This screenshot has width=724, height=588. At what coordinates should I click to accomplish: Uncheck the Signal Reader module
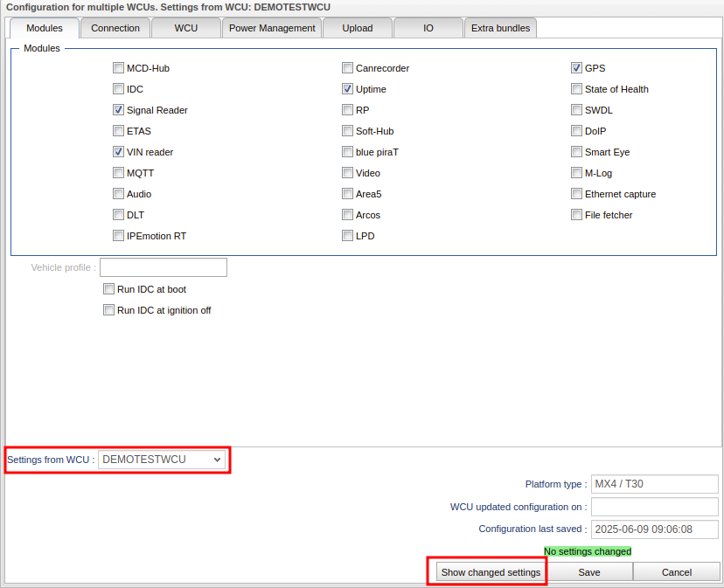[118, 110]
